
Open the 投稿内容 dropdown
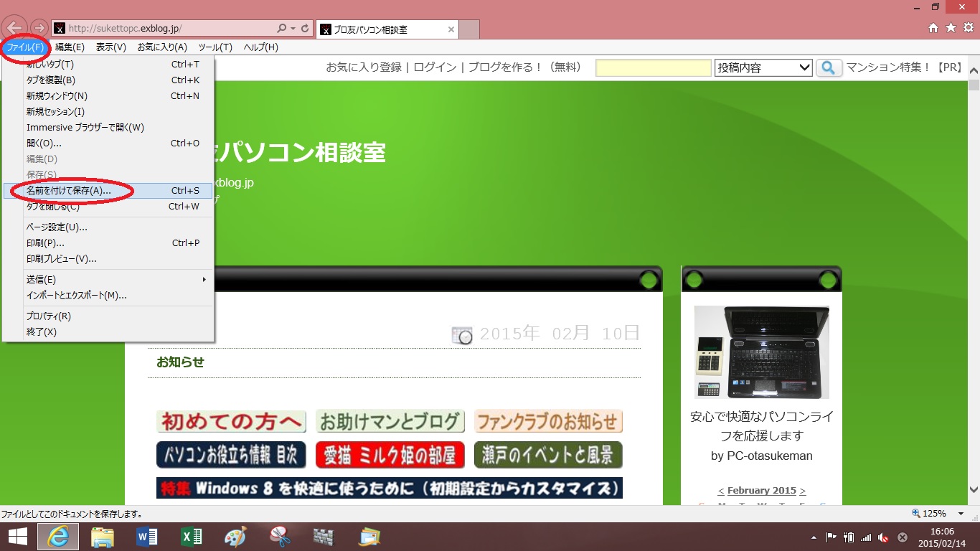pyautogui.click(x=763, y=68)
